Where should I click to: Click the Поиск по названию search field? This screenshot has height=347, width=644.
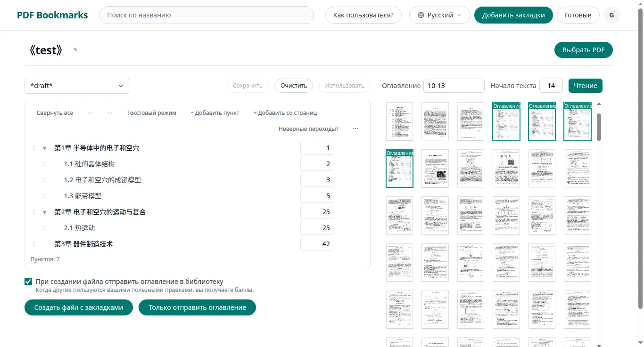tap(206, 15)
